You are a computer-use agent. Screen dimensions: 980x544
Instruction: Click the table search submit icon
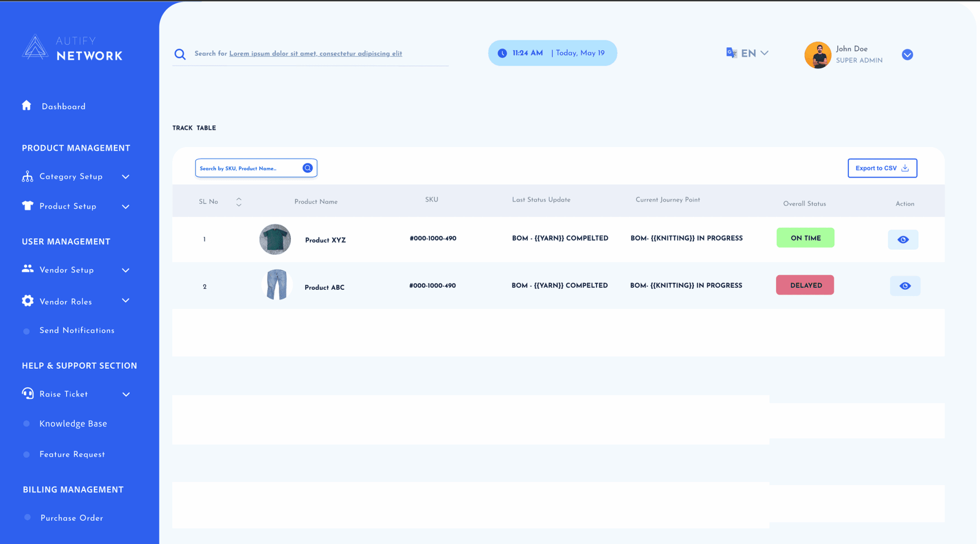(x=307, y=168)
